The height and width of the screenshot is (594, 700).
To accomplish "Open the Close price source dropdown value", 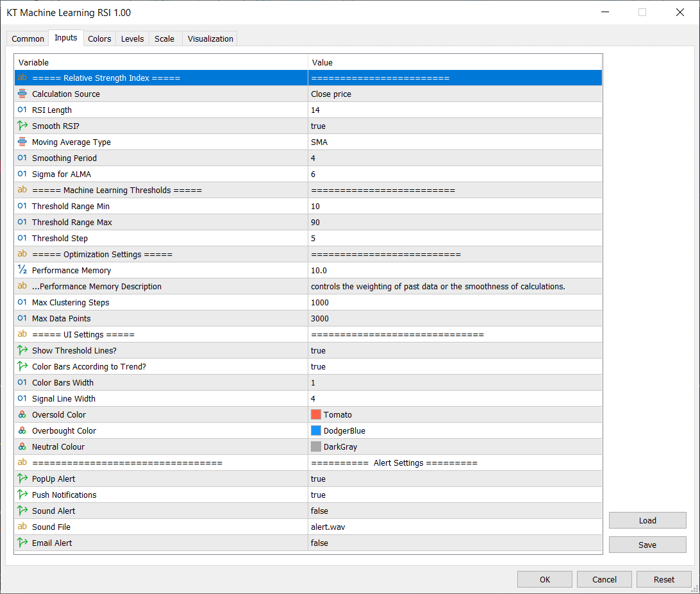I will tap(454, 94).
